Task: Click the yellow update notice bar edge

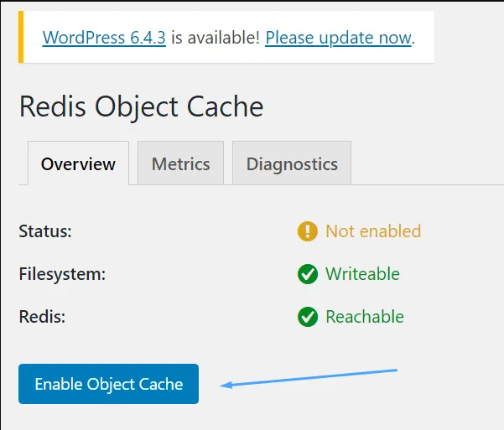Action: pos(21,37)
